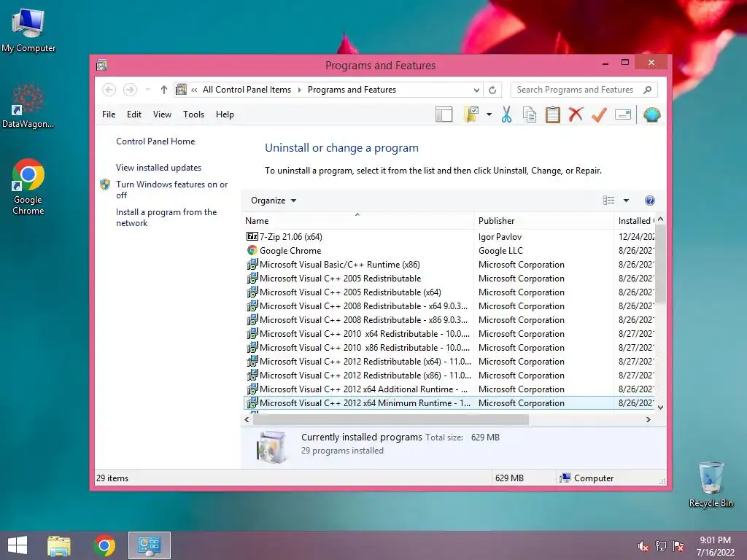Open the Help menu
This screenshot has height=560, width=747.
[225, 114]
